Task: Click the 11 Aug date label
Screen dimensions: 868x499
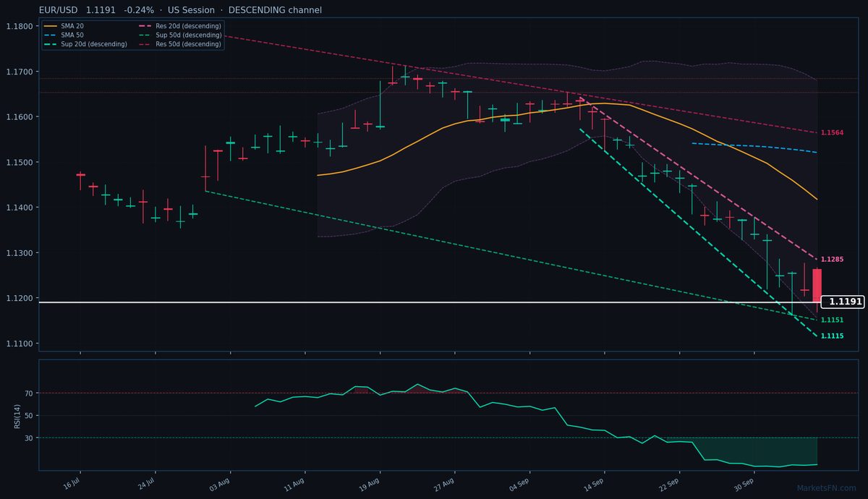Action: coord(295,483)
